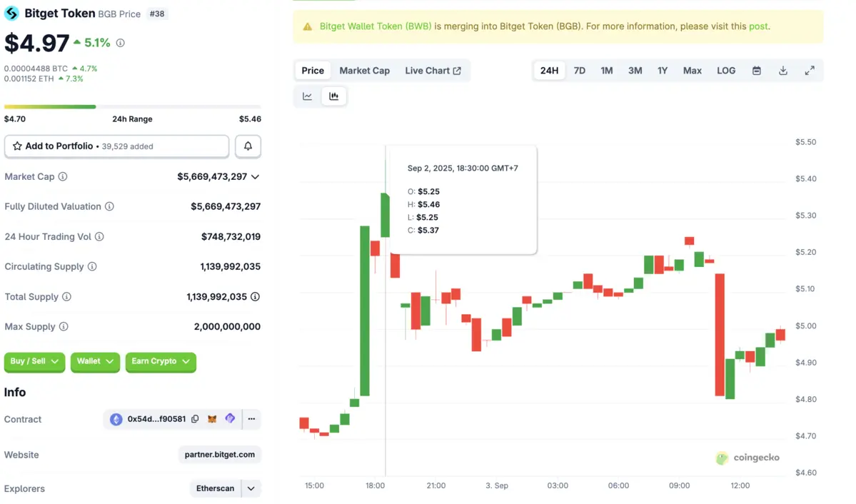Add token to MetaMask via fox icon
Screen dimensions: 856x504
click(x=211, y=419)
